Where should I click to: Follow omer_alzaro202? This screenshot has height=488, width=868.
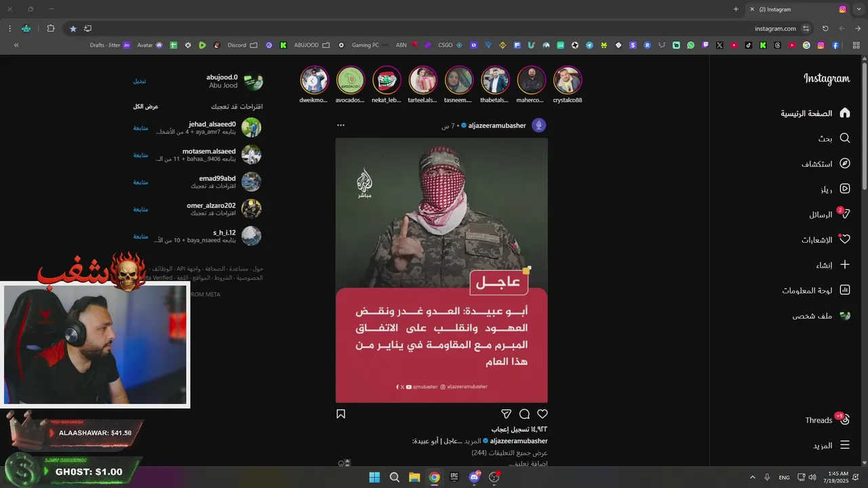pos(140,209)
